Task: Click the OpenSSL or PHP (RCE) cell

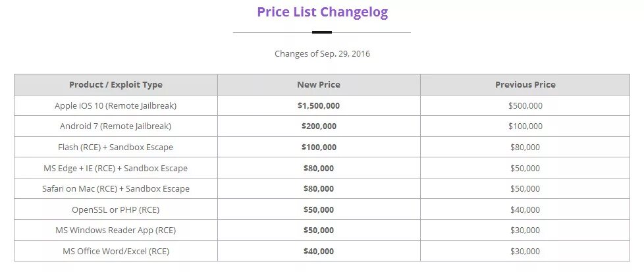Action: pyautogui.click(x=116, y=209)
